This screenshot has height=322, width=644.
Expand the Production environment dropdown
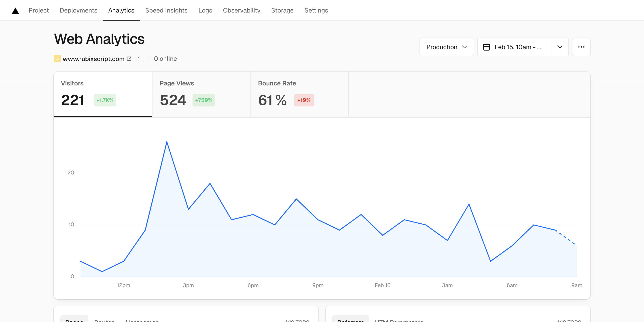[x=446, y=47]
